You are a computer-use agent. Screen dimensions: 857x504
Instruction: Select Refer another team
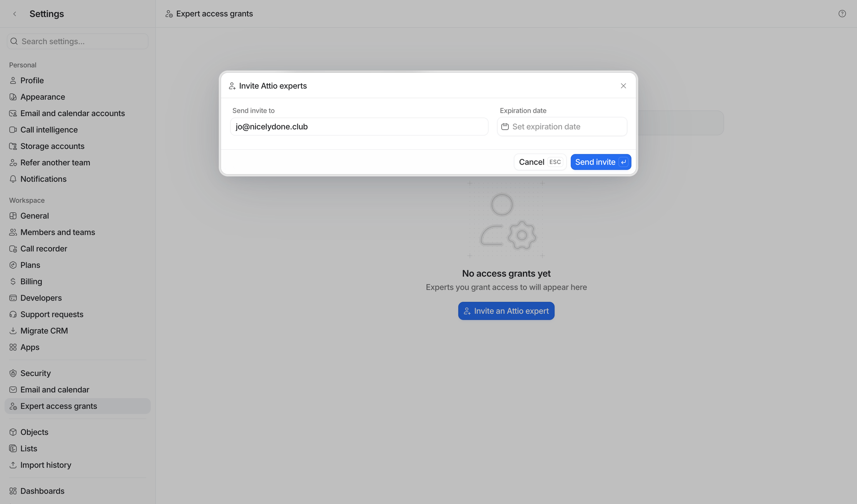77,163
